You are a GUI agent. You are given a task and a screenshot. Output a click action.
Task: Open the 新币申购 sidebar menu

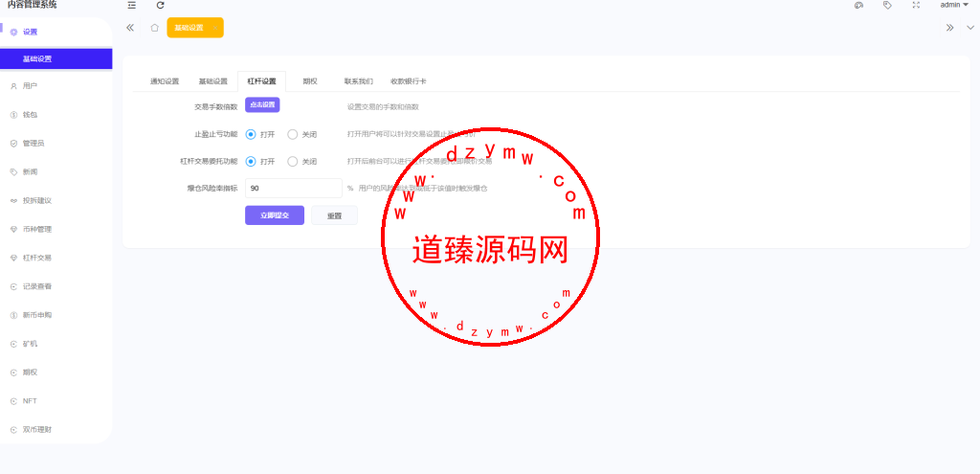[56, 315]
